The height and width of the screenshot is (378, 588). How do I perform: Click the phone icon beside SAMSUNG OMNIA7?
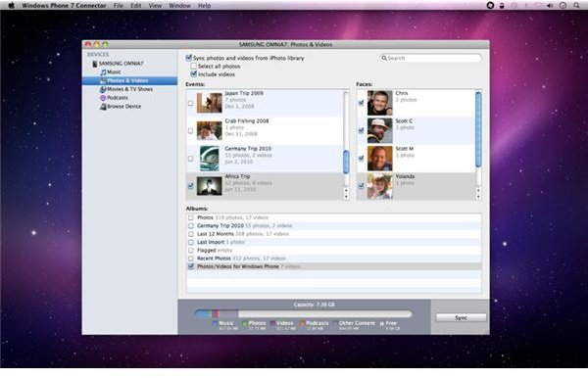[x=94, y=64]
